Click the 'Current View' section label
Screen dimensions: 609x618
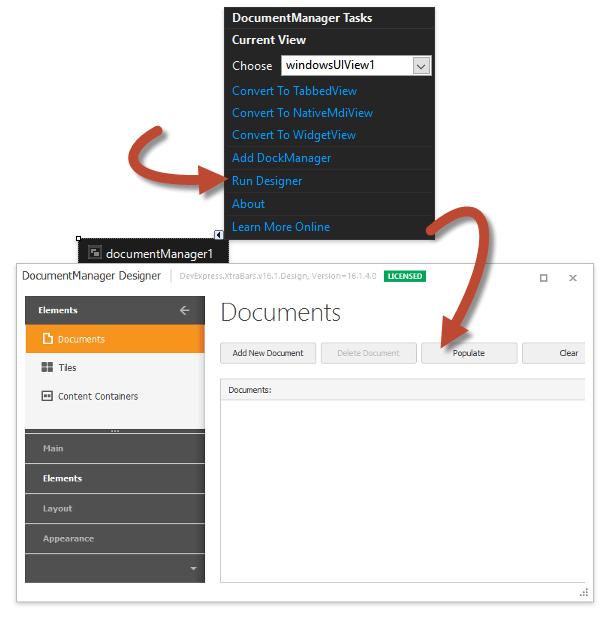coord(269,40)
